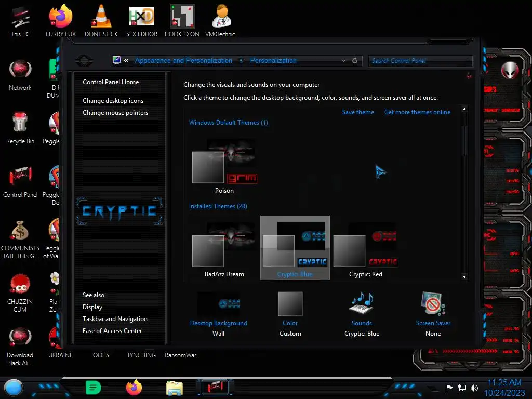Click refresh button in address bar
Screen dimensions: 532x399
(355, 60)
